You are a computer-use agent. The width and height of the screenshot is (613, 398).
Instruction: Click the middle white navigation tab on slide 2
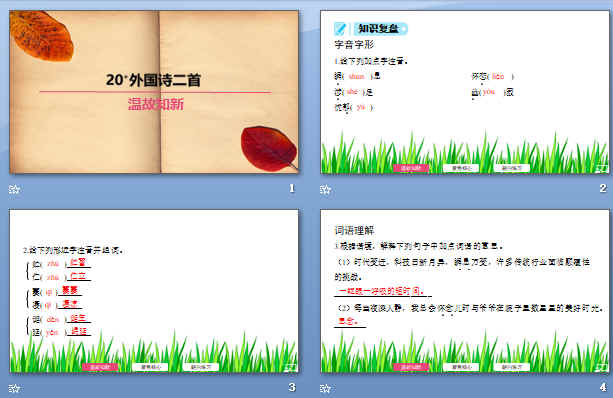click(461, 168)
